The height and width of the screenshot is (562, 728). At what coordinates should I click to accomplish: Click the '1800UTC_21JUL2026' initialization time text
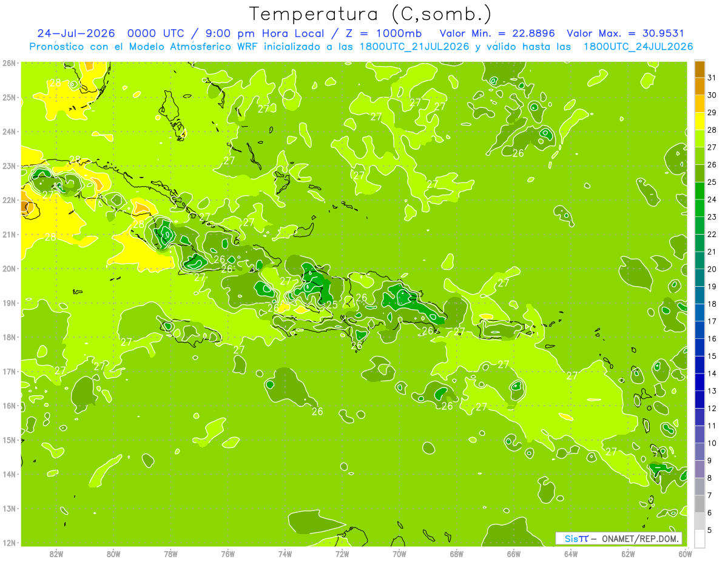pyautogui.click(x=414, y=47)
